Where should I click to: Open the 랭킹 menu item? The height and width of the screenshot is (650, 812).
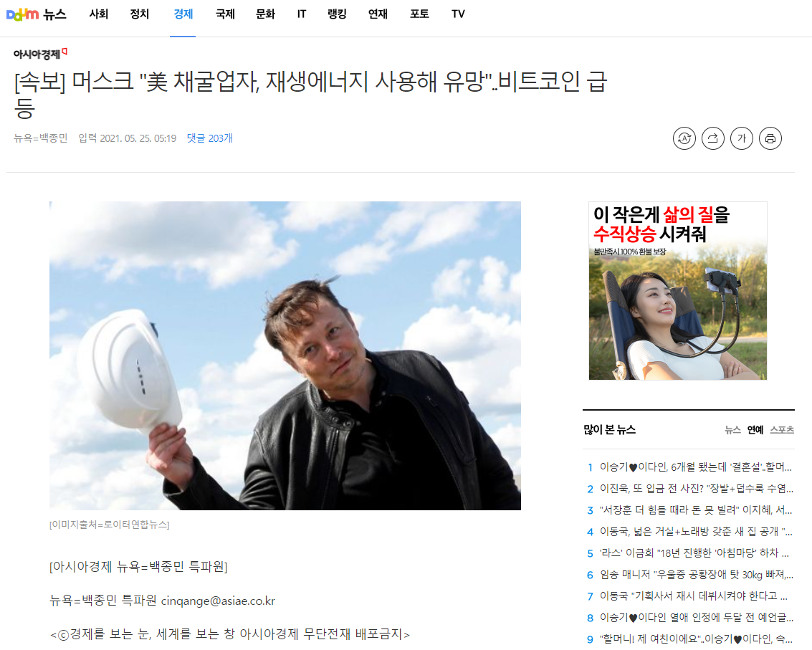(337, 14)
